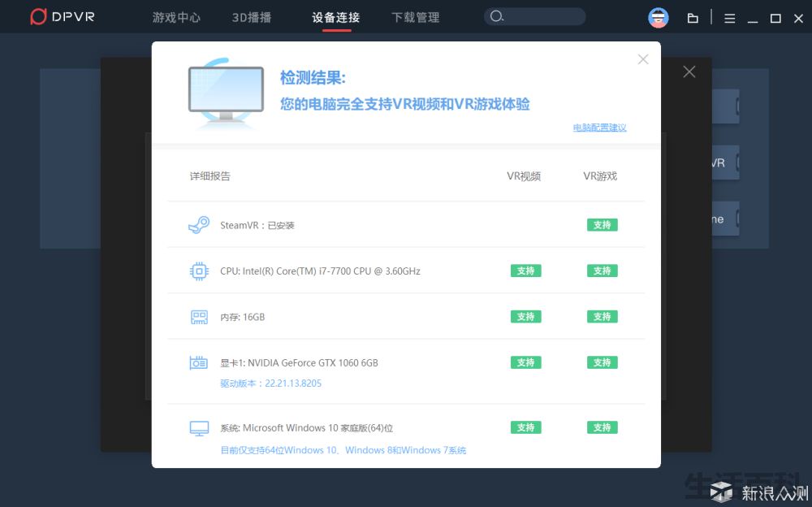812x507 pixels.
Task: Click the 详细报告 header
Action: (209, 176)
